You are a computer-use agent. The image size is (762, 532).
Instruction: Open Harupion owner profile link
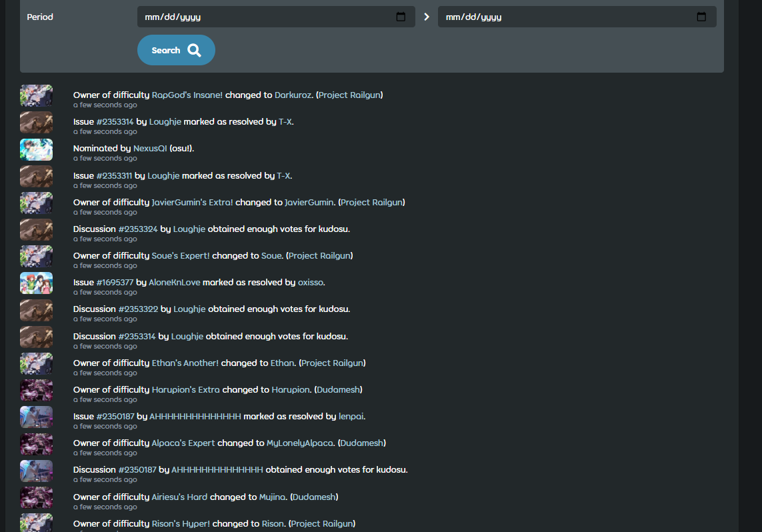pos(291,390)
